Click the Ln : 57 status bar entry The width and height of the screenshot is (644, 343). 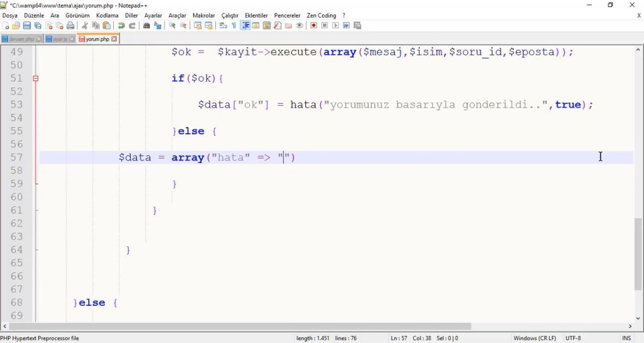click(399, 338)
